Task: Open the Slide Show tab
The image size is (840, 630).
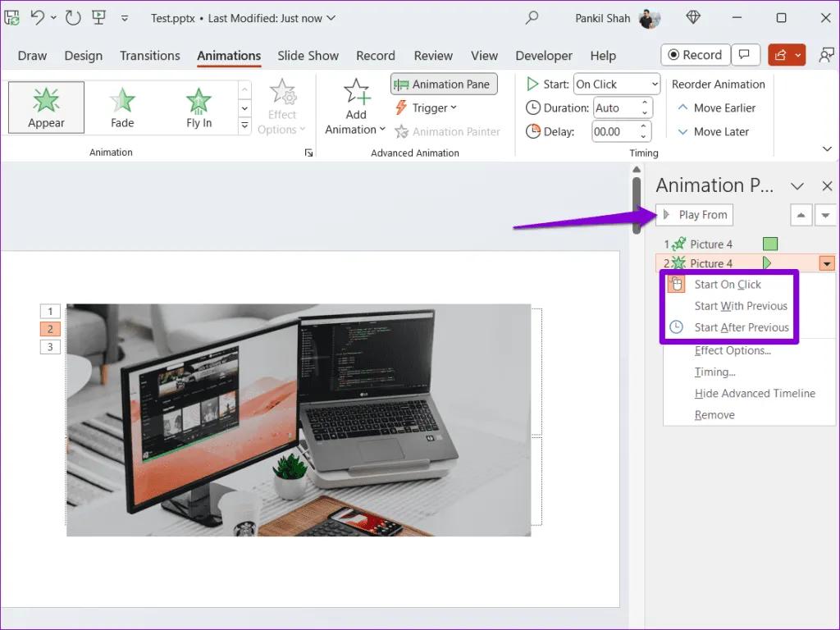Action: click(308, 56)
